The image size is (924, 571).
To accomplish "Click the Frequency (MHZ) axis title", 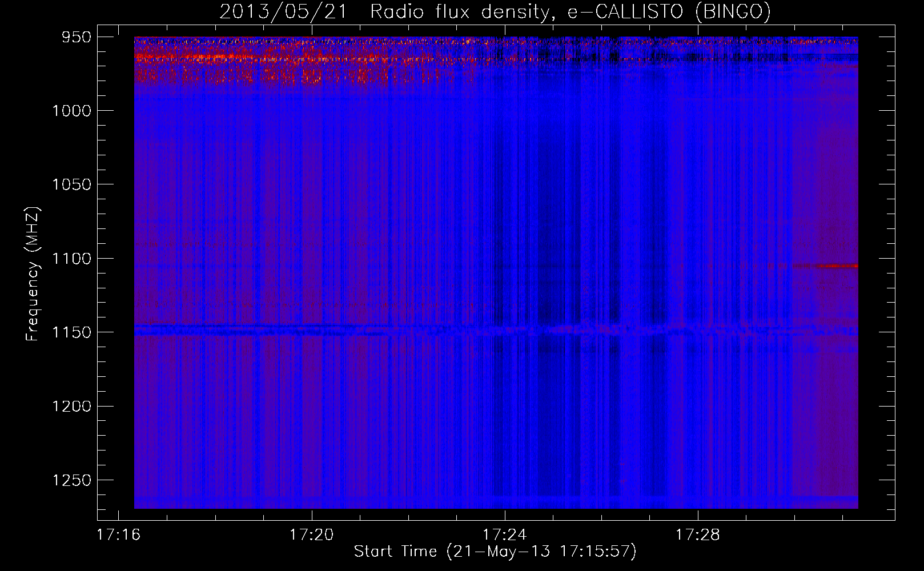I will coord(33,274).
